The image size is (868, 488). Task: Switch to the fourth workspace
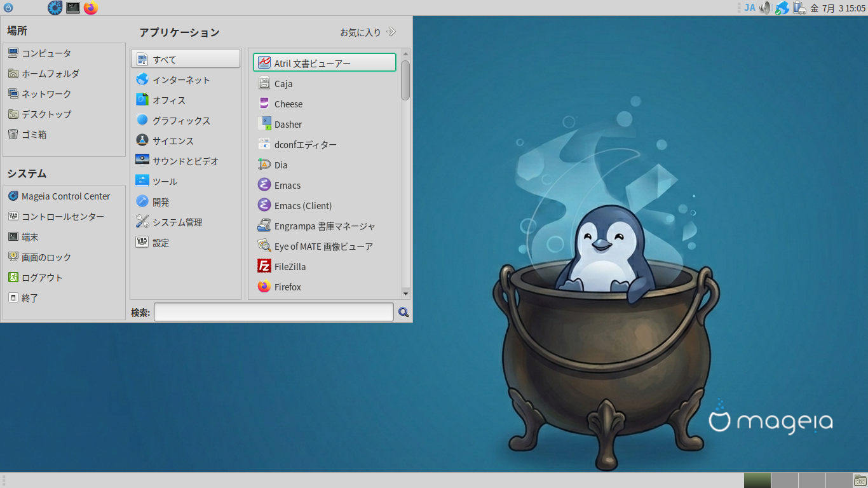tap(839, 480)
